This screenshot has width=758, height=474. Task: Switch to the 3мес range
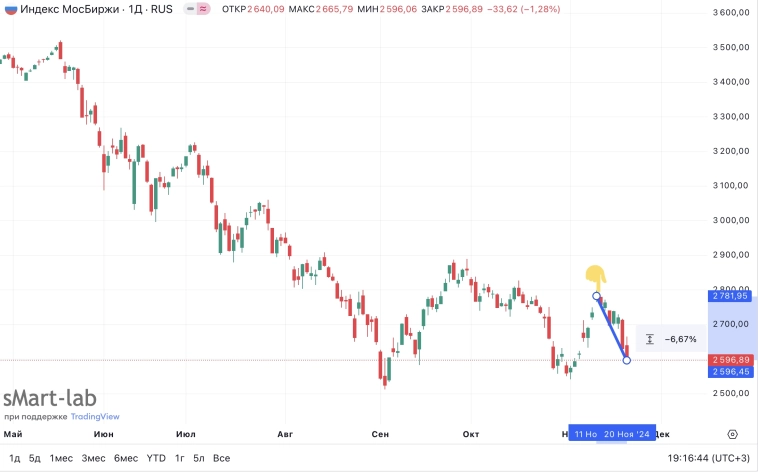[x=94, y=458]
